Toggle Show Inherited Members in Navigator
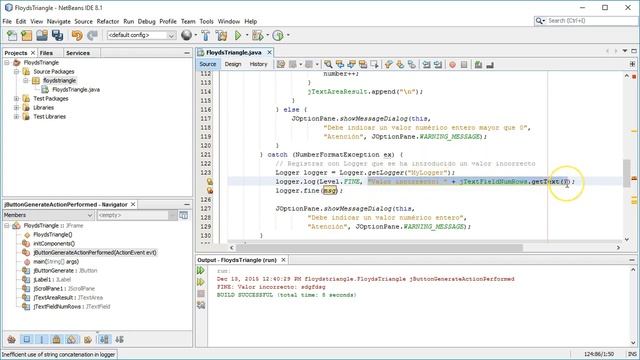The height and width of the screenshot is (360, 640). pyautogui.click(x=11, y=339)
